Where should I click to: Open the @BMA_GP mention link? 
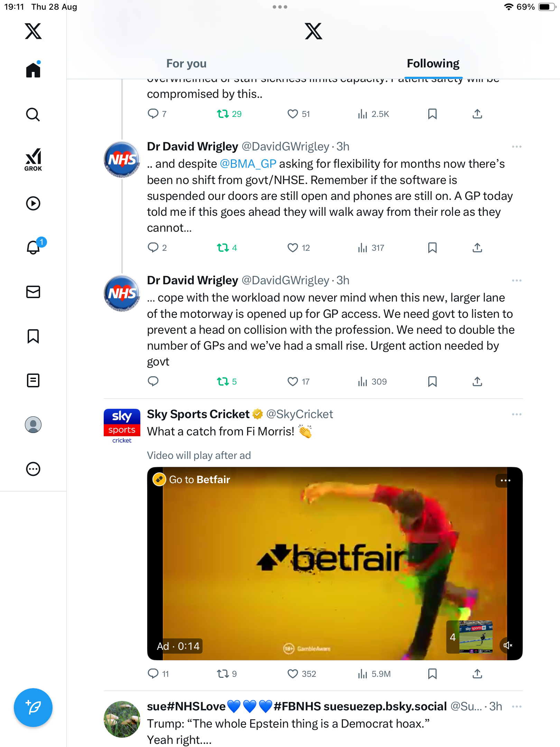(x=248, y=164)
